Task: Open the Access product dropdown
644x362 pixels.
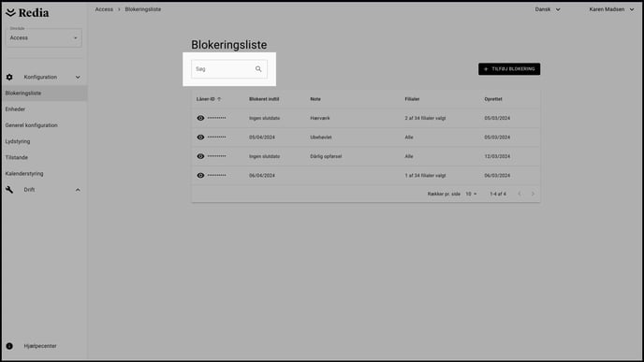Action: click(44, 37)
